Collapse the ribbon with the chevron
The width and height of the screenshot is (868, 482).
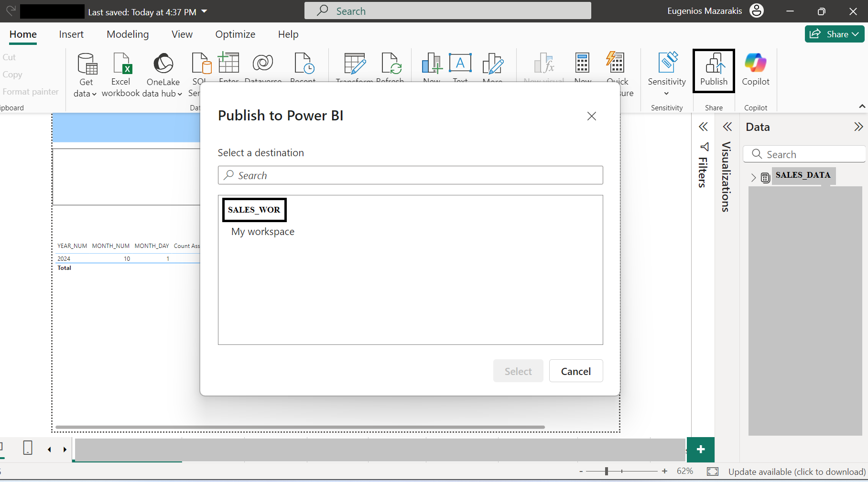[862, 106]
